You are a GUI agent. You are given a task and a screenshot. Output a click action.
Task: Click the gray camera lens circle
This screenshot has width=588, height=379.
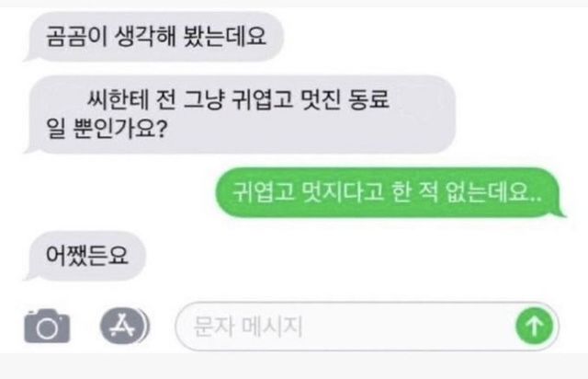coord(47,328)
